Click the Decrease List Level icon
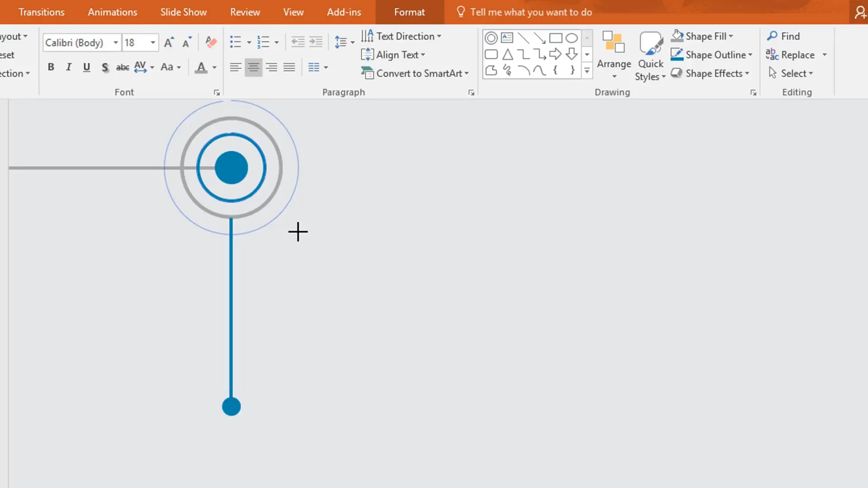The height and width of the screenshot is (488, 868). pos(298,42)
